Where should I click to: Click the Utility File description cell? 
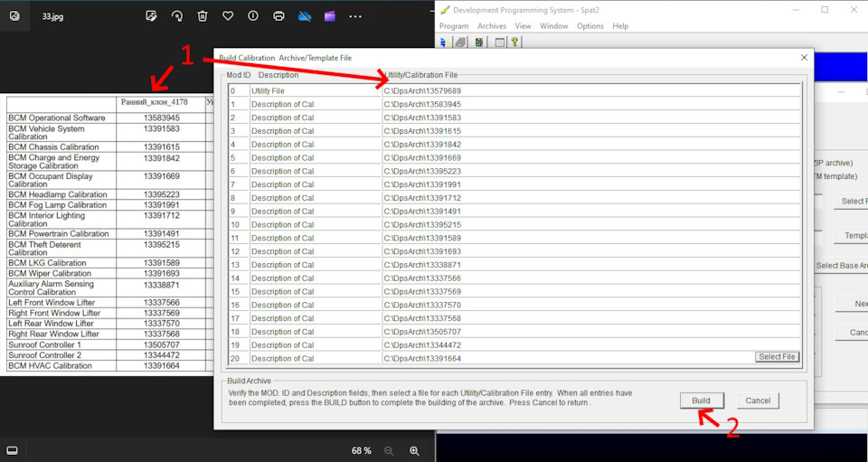(316, 90)
